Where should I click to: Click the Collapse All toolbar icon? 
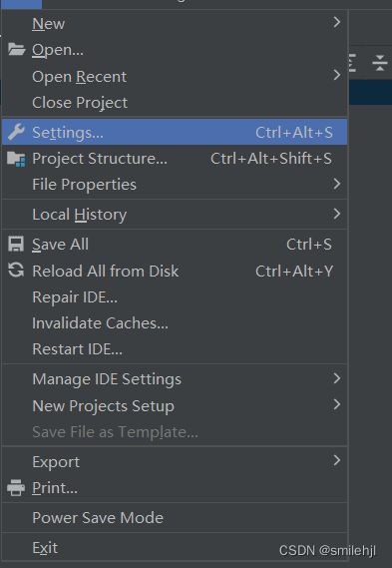(380, 63)
